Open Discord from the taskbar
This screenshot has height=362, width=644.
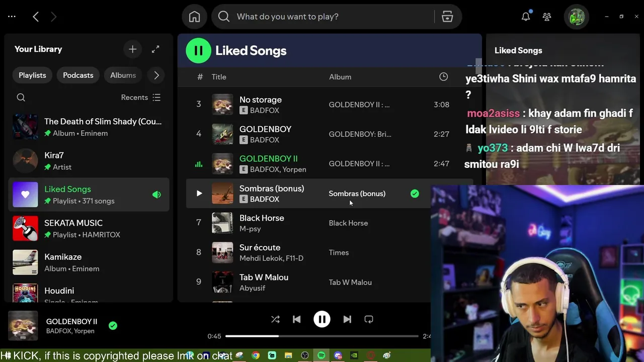[338, 355]
